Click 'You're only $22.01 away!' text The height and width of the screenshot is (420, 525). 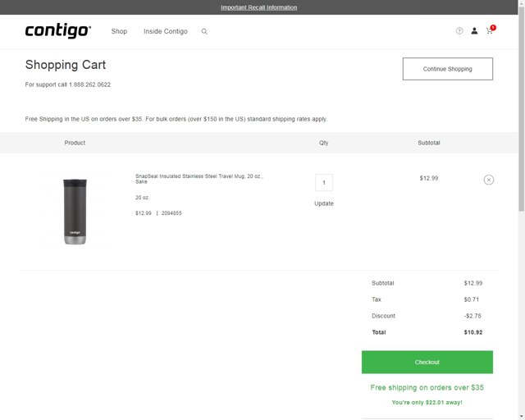[427, 402]
